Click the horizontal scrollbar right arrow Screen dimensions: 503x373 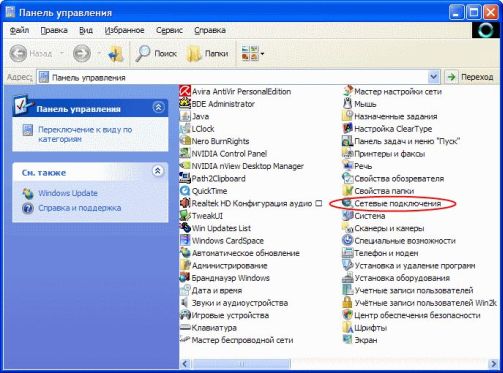coord(493,364)
